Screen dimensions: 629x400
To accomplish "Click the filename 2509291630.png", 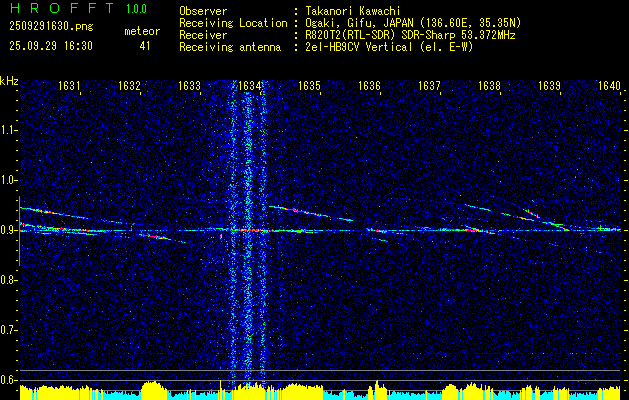I will click(51, 27).
